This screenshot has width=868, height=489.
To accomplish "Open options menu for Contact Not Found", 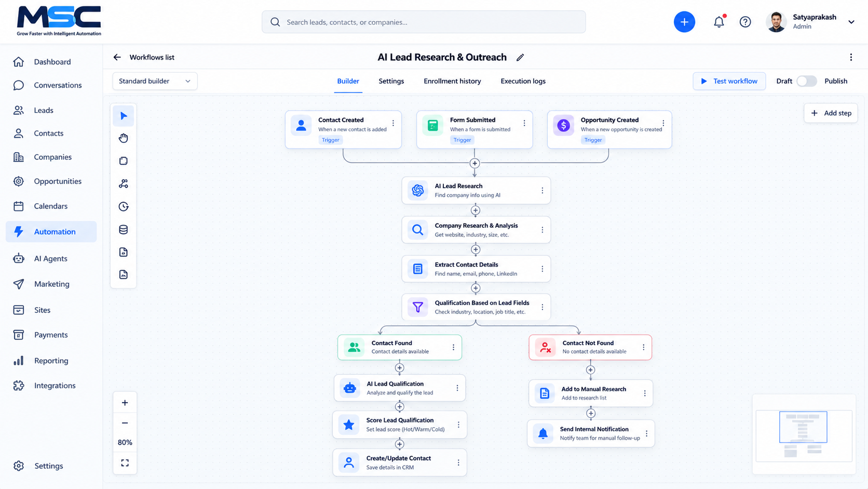I will click(643, 347).
